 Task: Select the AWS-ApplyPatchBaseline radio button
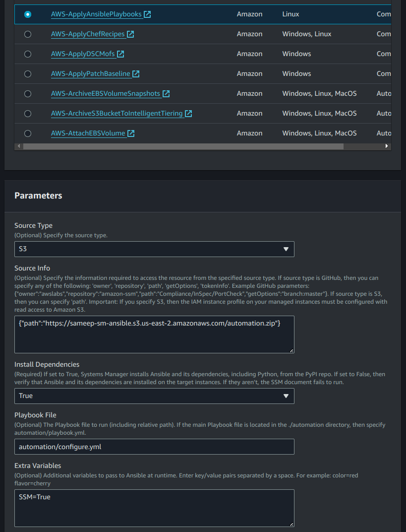pyautogui.click(x=28, y=73)
